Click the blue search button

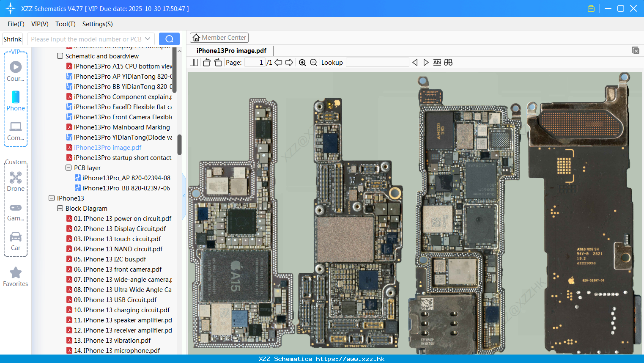(x=169, y=39)
